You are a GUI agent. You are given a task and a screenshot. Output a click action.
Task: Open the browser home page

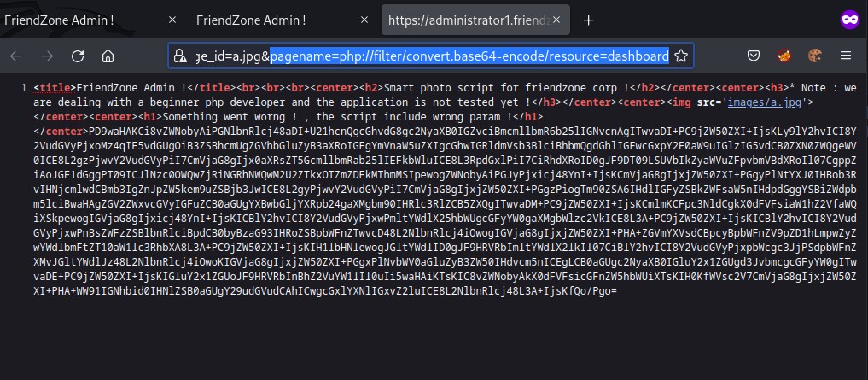tap(108, 56)
